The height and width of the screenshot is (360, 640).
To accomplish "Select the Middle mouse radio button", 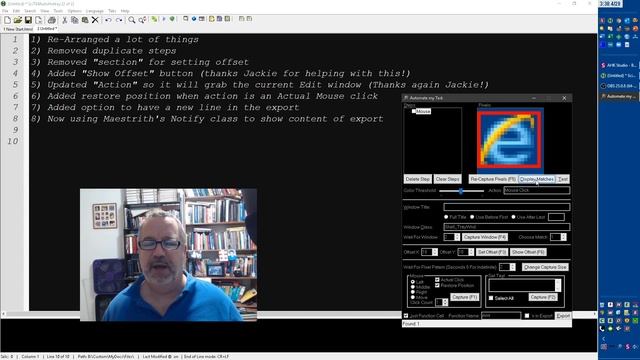I will [413, 287].
